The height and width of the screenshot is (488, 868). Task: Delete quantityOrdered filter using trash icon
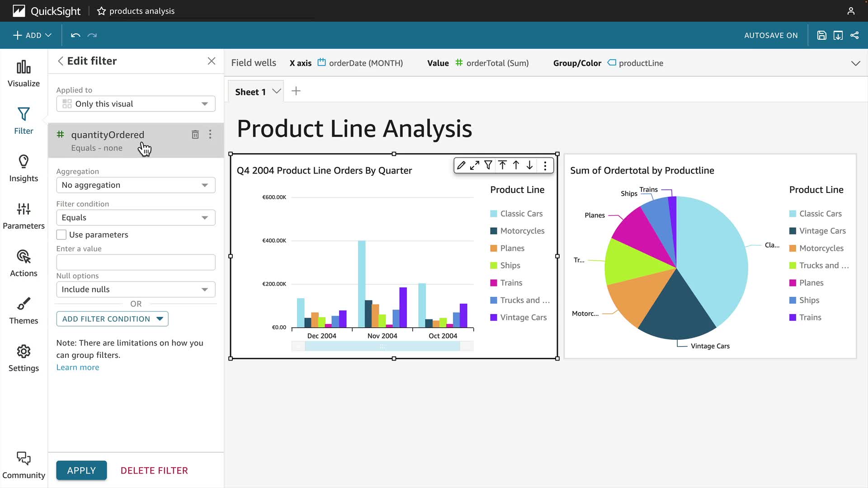tap(195, 134)
